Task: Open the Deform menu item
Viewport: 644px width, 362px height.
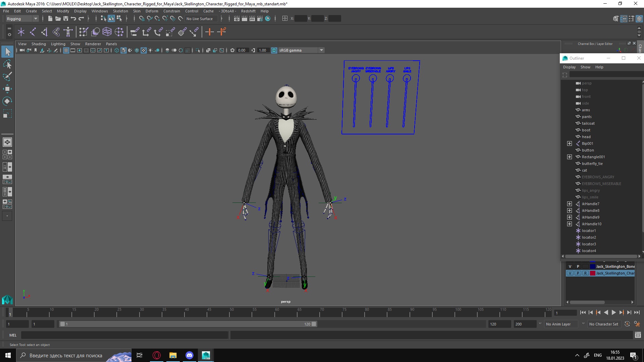Action: pos(151,11)
